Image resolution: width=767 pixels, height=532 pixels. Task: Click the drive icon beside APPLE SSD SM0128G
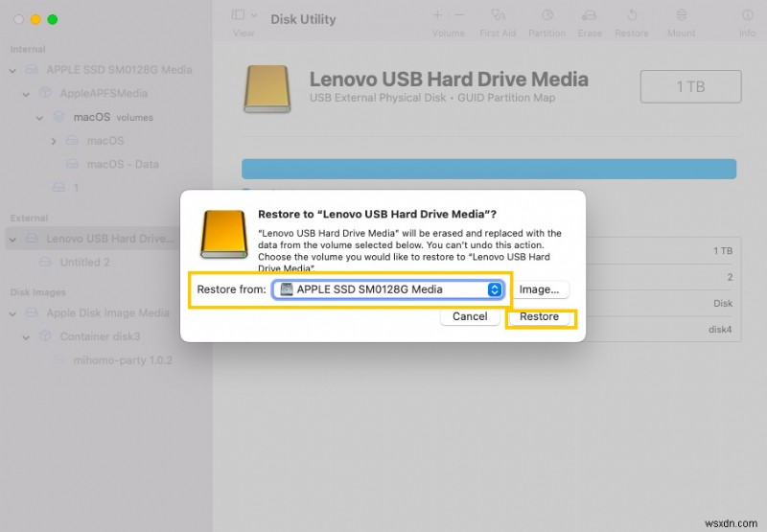click(32, 69)
